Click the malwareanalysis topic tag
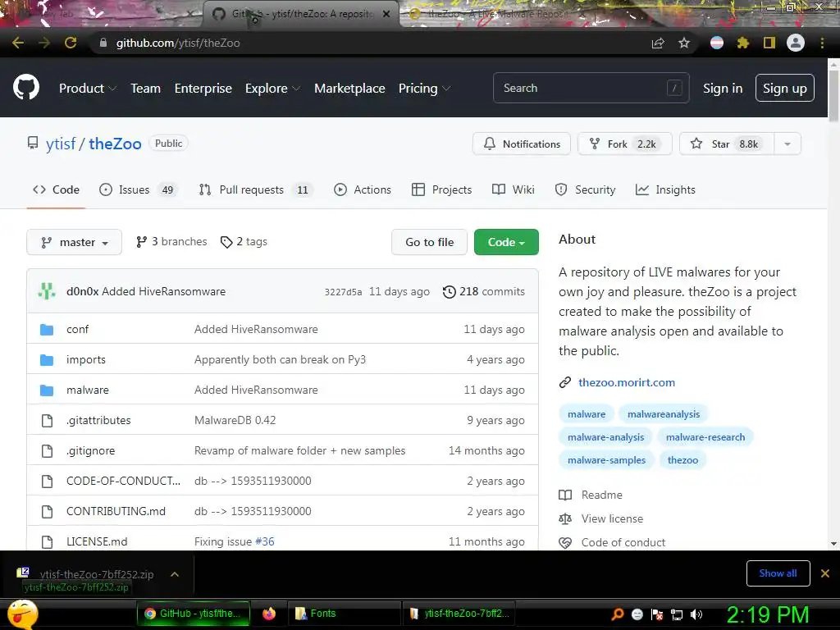 point(663,414)
